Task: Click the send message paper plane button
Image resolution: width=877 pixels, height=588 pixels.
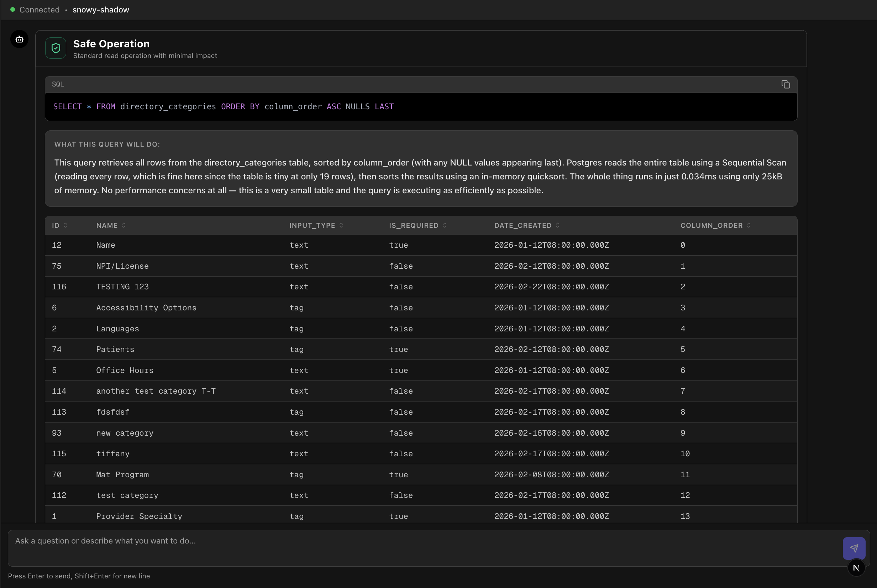Action: point(854,548)
